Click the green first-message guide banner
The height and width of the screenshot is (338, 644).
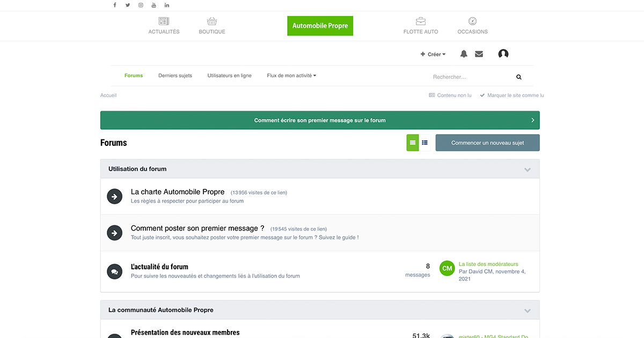tap(320, 120)
